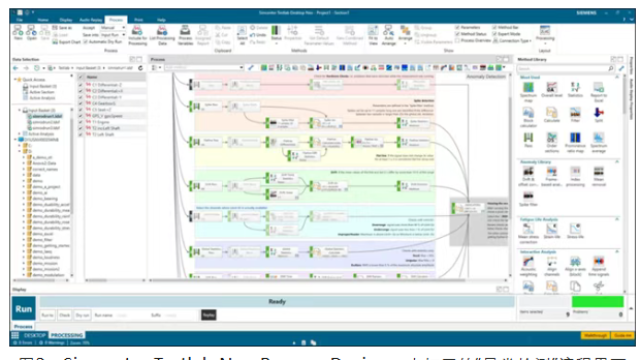Toggle the header checkbox beside Name column
640x360 pixels.
(x=80, y=77)
